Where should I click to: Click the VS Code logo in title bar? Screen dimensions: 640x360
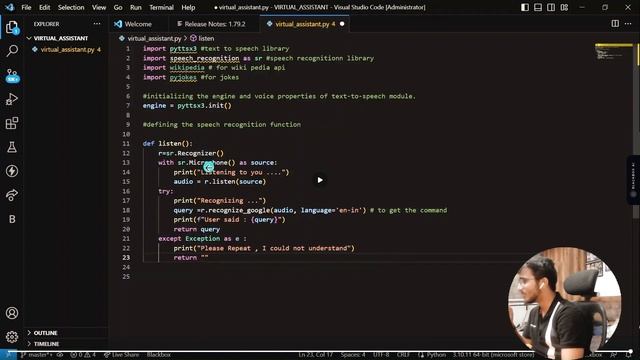pyautogui.click(x=10, y=7)
